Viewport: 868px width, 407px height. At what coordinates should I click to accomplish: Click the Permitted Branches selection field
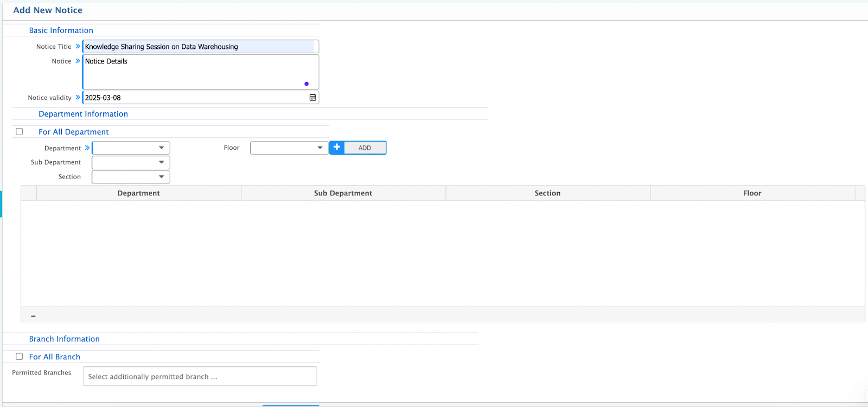[x=200, y=377]
